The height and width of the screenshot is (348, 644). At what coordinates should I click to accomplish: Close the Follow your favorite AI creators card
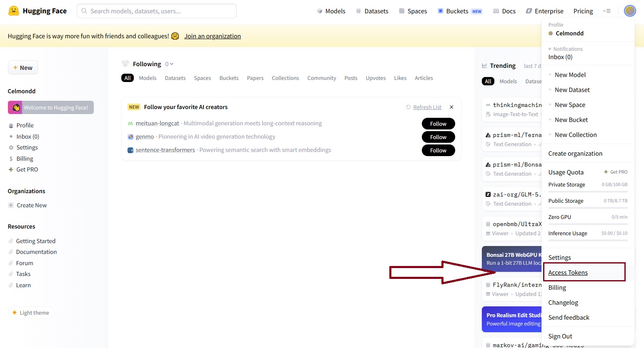pos(451,107)
